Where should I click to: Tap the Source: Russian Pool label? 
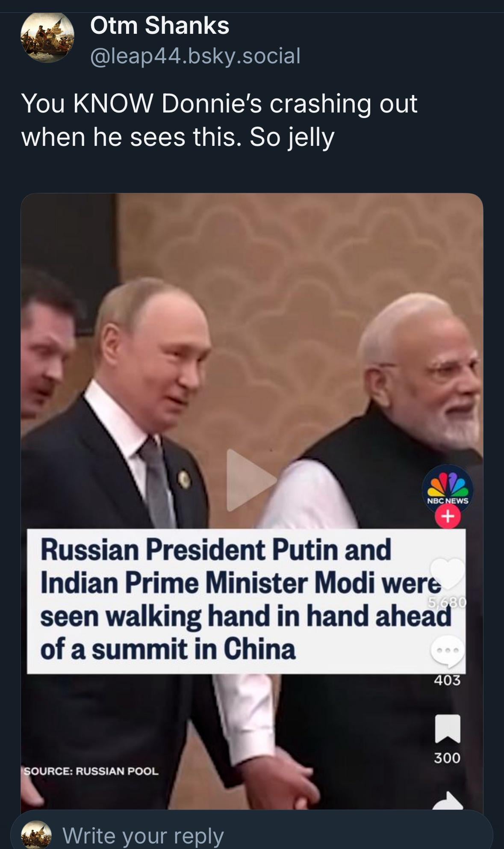pos(90,771)
